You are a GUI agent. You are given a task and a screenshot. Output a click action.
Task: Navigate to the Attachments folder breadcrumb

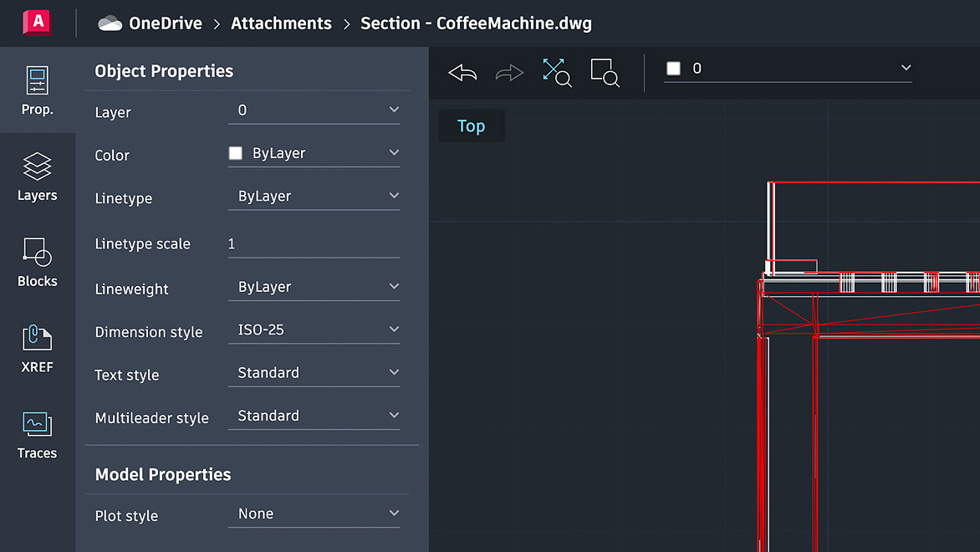click(281, 23)
